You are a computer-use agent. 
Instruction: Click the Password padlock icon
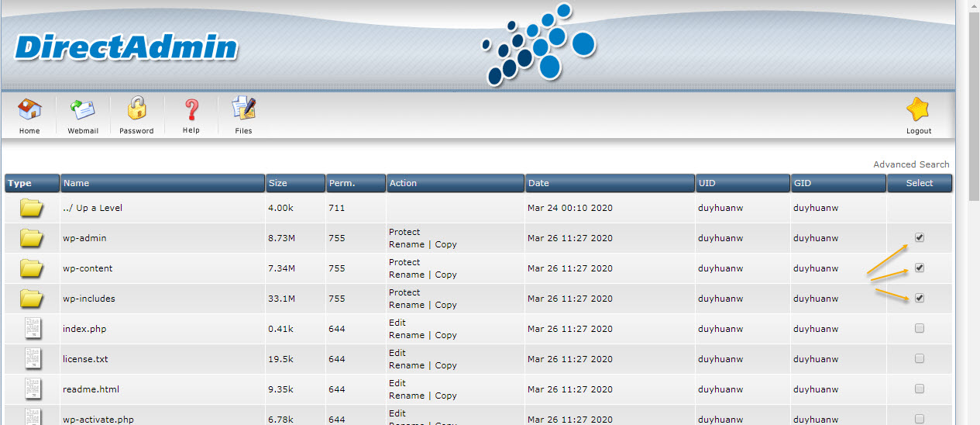pyautogui.click(x=136, y=110)
